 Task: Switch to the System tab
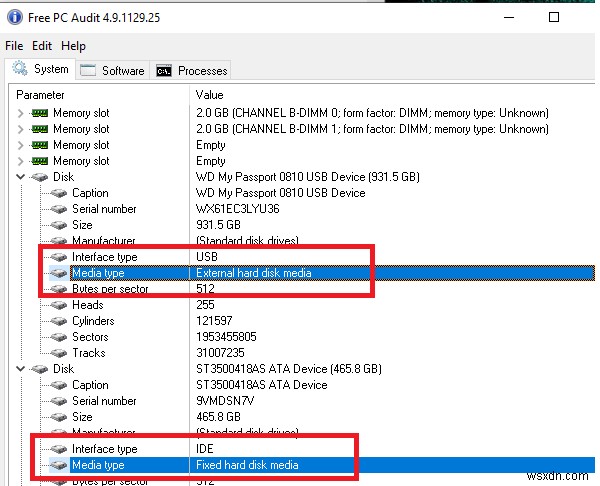pos(41,69)
